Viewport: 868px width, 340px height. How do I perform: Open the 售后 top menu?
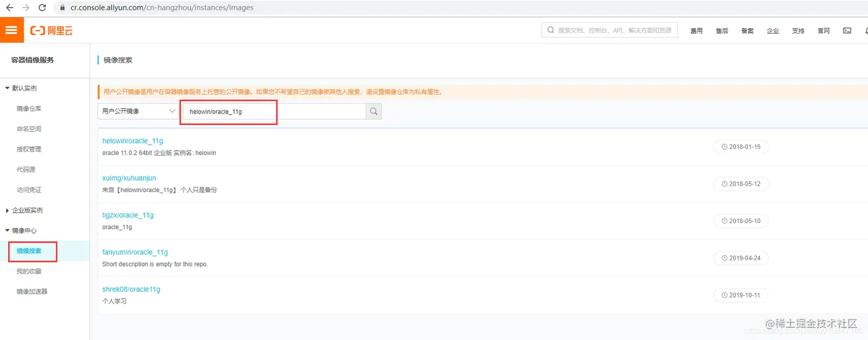tap(722, 31)
